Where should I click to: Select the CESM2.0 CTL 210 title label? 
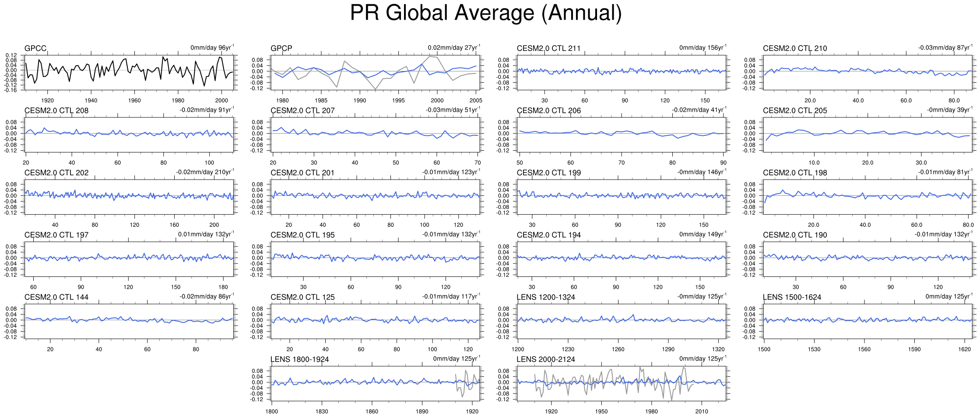[x=794, y=48]
